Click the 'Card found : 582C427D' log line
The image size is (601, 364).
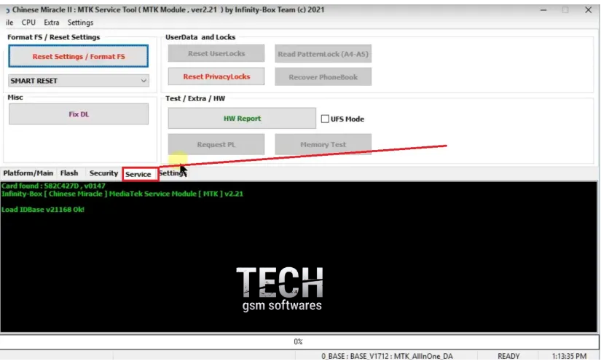pyautogui.click(x=53, y=186)
